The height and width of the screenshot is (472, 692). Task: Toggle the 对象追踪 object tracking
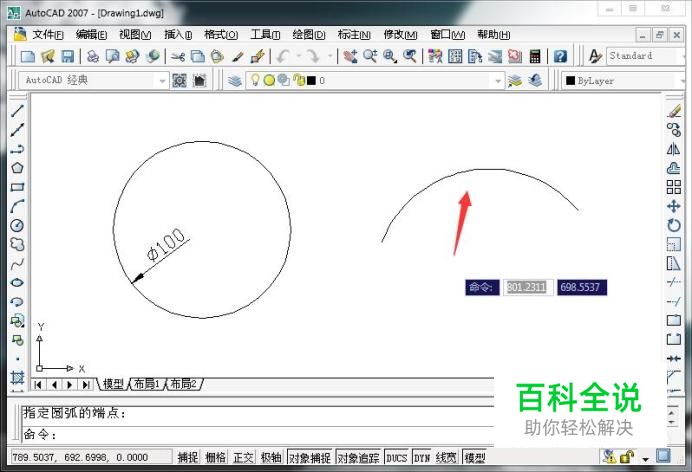pyautogui.click(x=358, y=457)
